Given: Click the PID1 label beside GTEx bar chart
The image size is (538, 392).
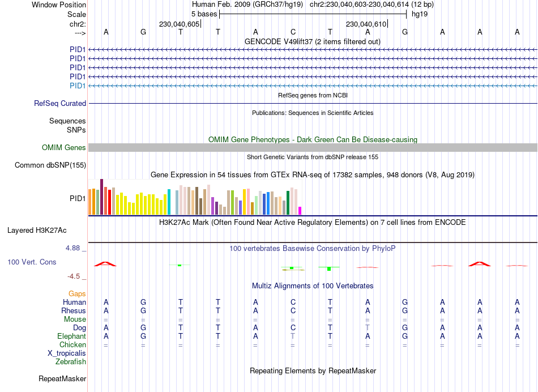Looking at the screenshot, I should [78, 198].
